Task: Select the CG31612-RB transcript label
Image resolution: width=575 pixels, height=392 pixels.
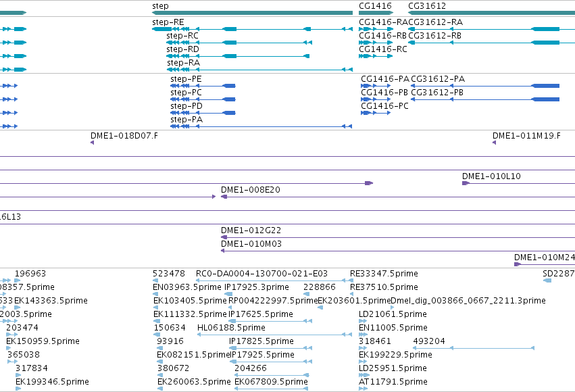Action: [x=434, y=36]
